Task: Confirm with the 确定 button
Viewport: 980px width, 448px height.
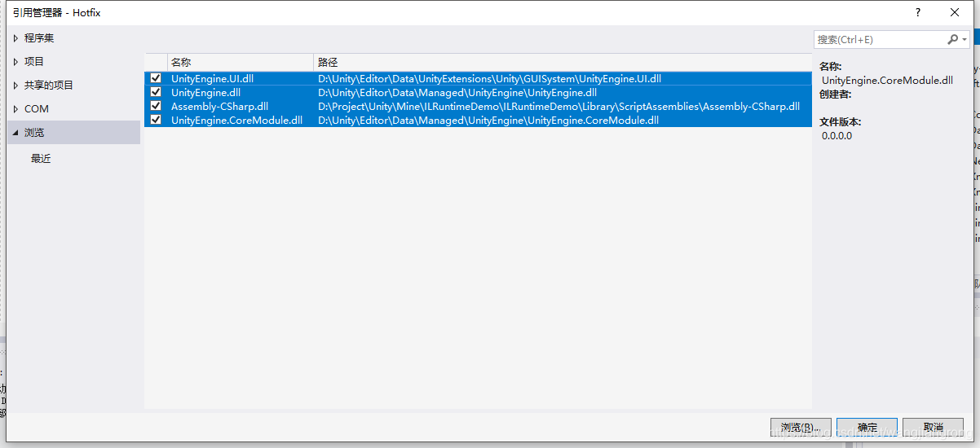Action: click(867, 428)
